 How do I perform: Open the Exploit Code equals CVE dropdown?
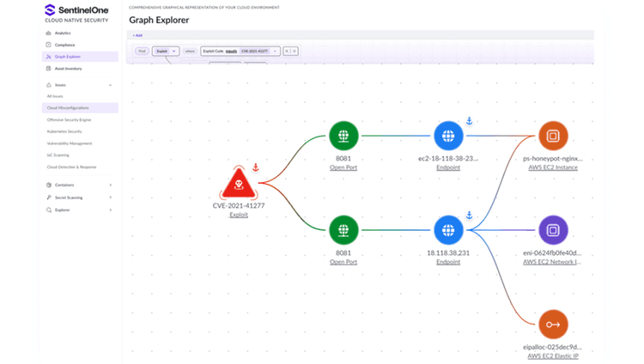click(275, 52)
